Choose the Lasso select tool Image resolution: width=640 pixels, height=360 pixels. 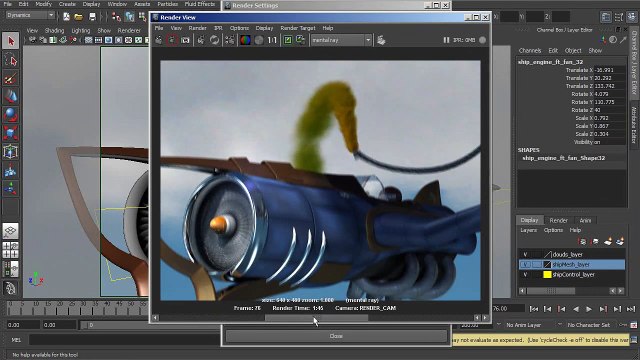point(11,60)
